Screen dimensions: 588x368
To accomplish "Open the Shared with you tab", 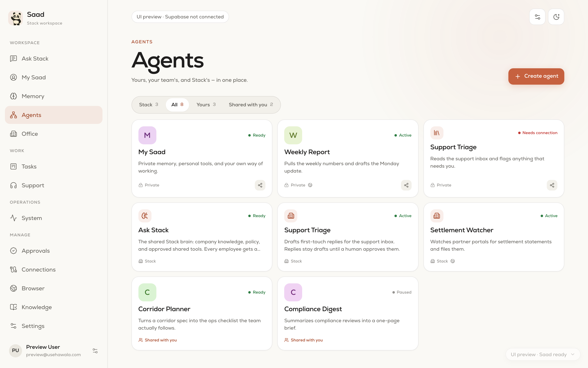I will coord(251,105).
